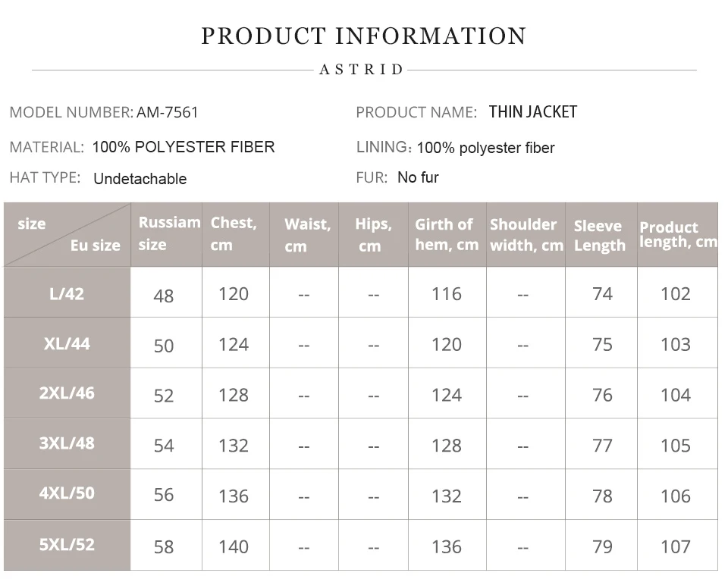The height and width of the screenshot is (579, 728).
Task: Click the Product length column header
Action: point(677,234)
